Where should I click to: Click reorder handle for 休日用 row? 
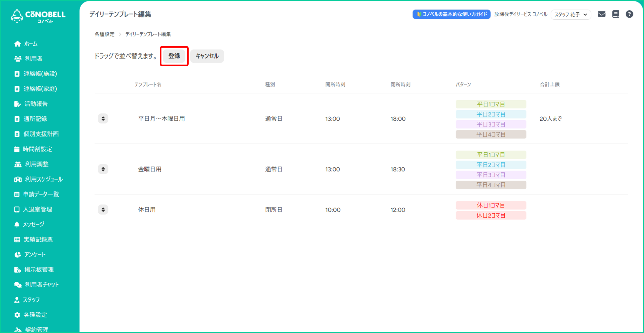[x=103, y=210]
